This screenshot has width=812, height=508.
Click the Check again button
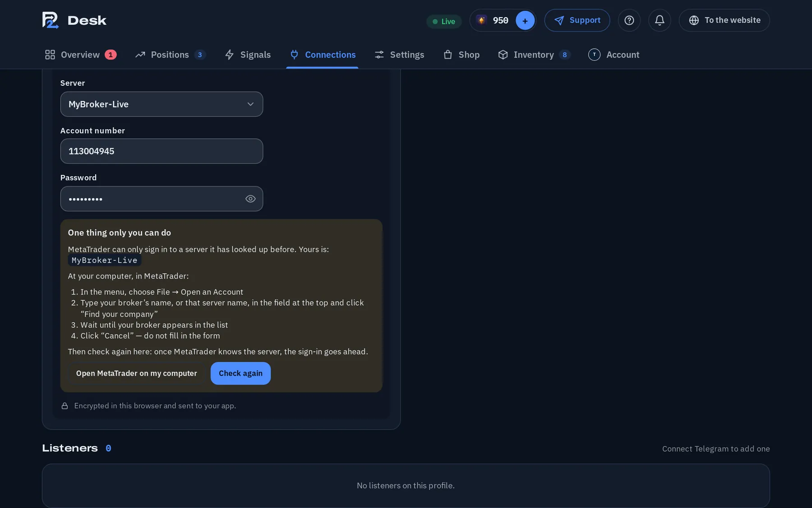(240, 373)
